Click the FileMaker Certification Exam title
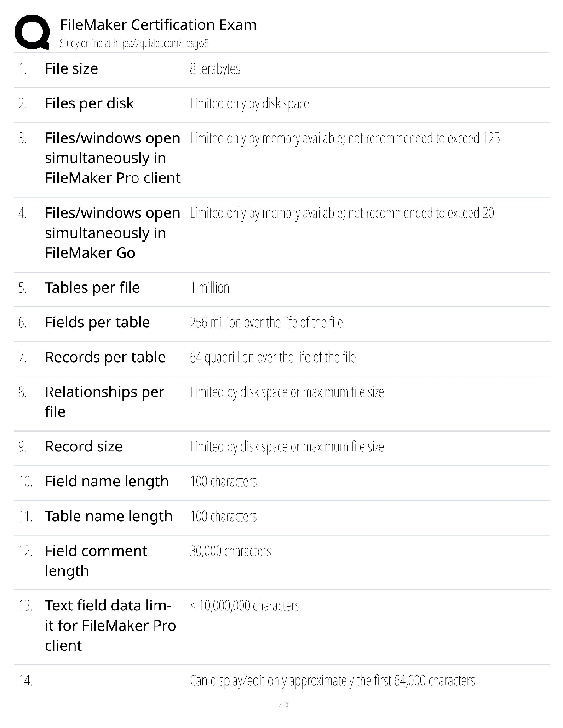The image size is (563, 728). point(158,25)
